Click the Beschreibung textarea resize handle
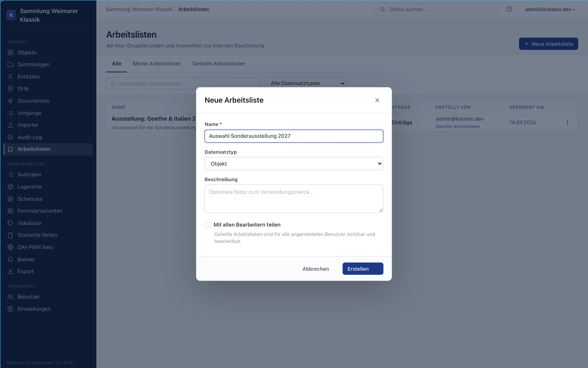 coord(381,210)
